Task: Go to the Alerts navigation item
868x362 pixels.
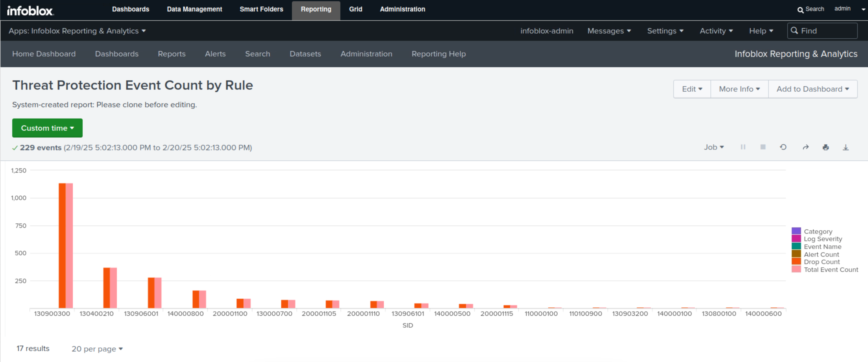Action: tap(215, 54)
